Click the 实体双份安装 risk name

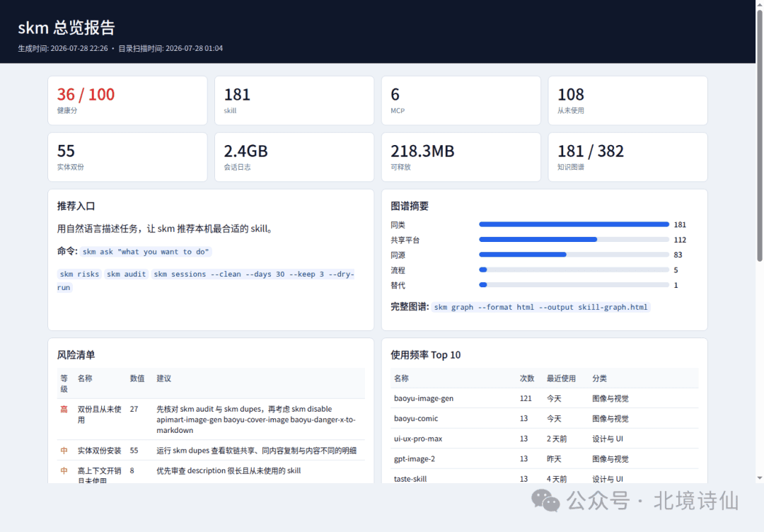point(100,451)
